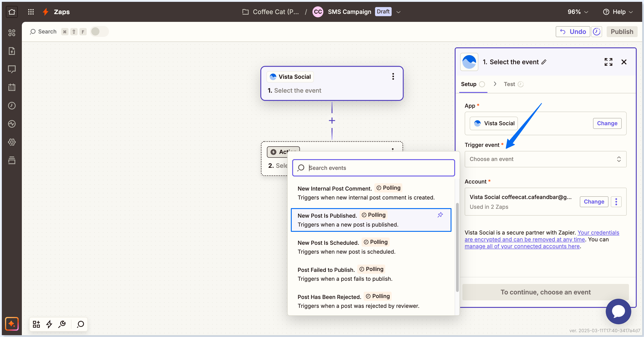
Task: Click the events list scrollbar
Action: [457, 247]
